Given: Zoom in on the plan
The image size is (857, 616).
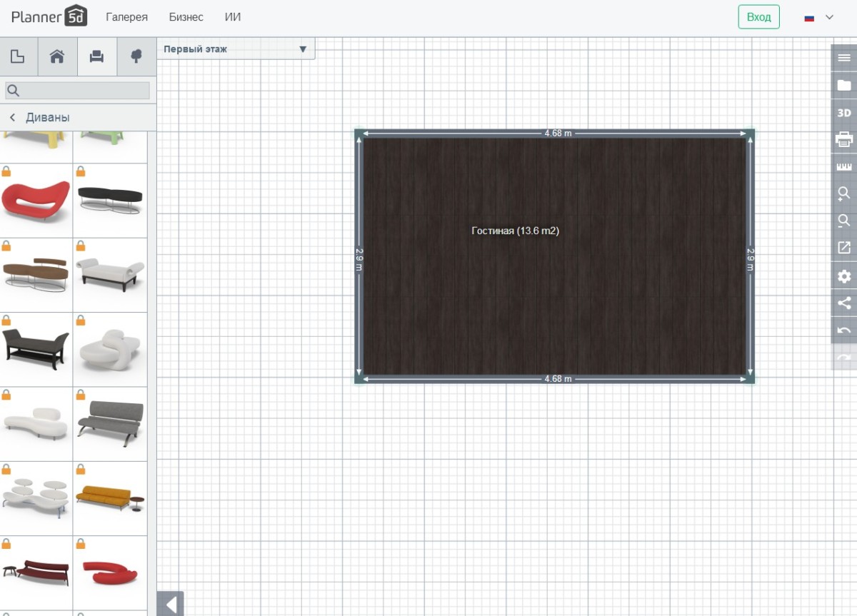Looking at the screenshot, I should (844, 194).
